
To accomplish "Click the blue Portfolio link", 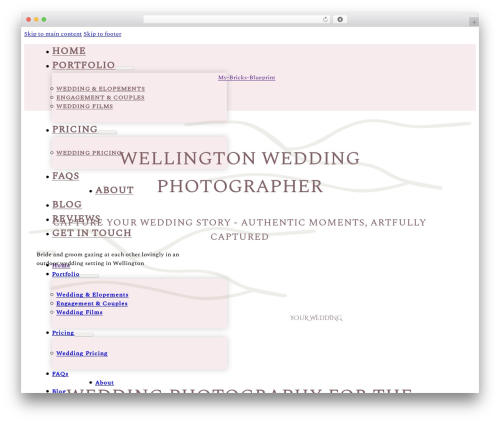I will tap(66, 274).
